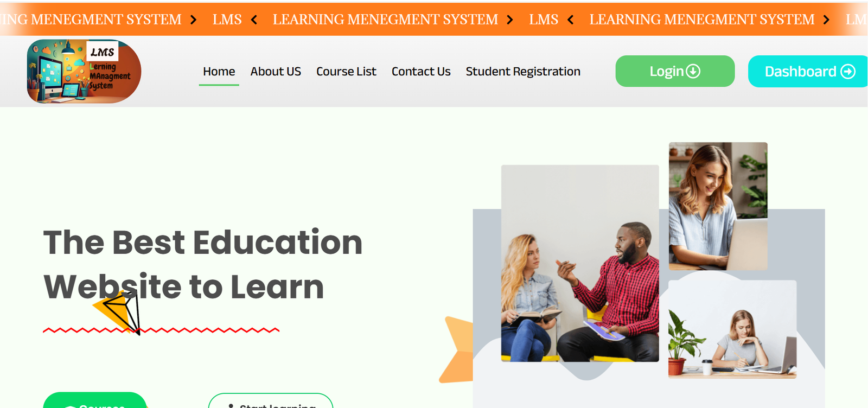Click the LMS logo image

point(84,71)
